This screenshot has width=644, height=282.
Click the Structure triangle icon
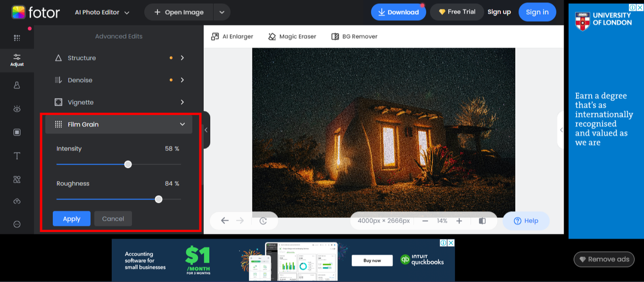pyautogui.click(x=58, y=58)
